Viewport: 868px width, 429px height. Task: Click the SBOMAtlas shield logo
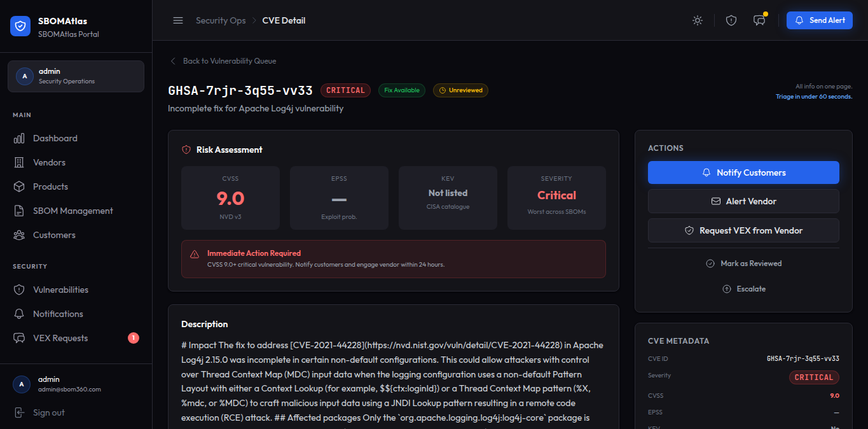[20, 26]
